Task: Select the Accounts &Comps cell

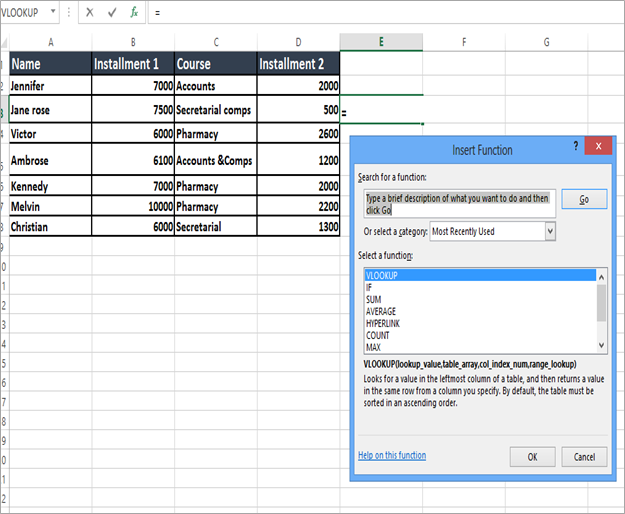Action: [x=216, y=160]
